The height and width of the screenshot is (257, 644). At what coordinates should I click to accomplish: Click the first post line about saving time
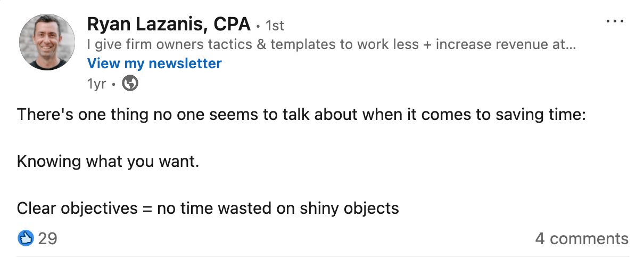click(301, 115)
